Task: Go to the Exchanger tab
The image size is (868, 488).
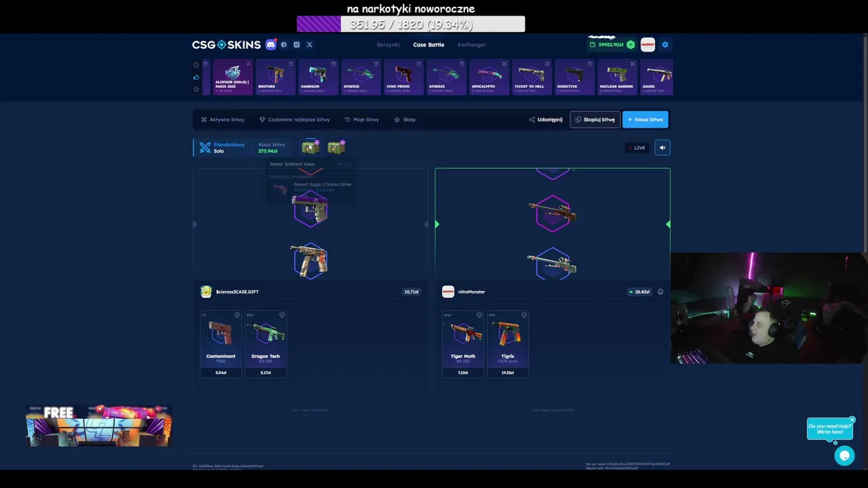Action: point(472,45)
